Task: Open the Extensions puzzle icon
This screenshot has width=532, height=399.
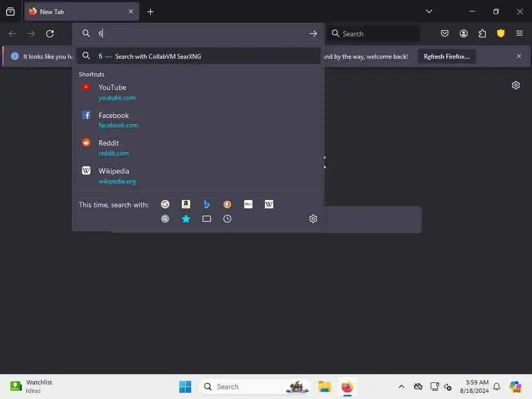Action: (x=482, y=34)
